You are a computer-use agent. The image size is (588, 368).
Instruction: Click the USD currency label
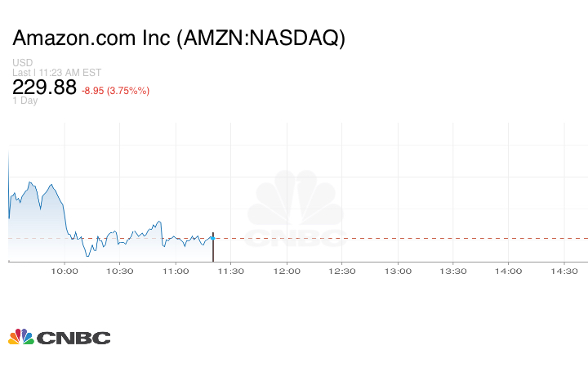tap(22, 63)
